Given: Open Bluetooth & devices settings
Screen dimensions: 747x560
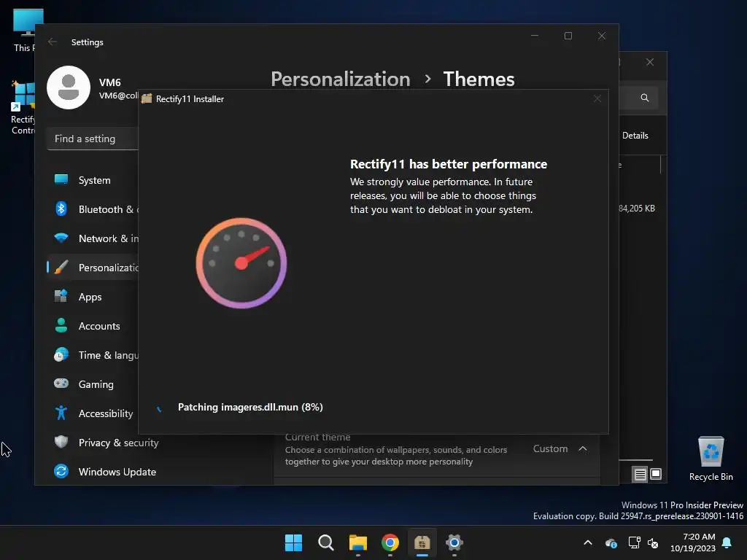Looking at the screenshot, I should tap(93, 209).
